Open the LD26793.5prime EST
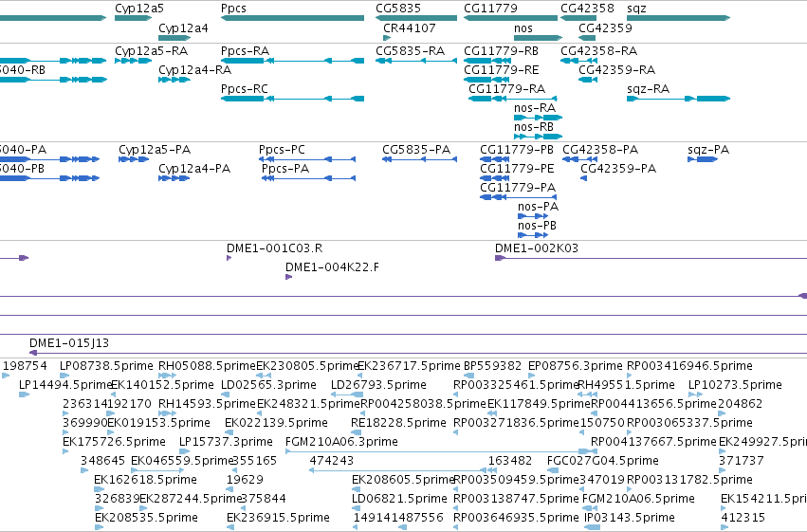This screenshot has height=532, width=807. point(347,394)
